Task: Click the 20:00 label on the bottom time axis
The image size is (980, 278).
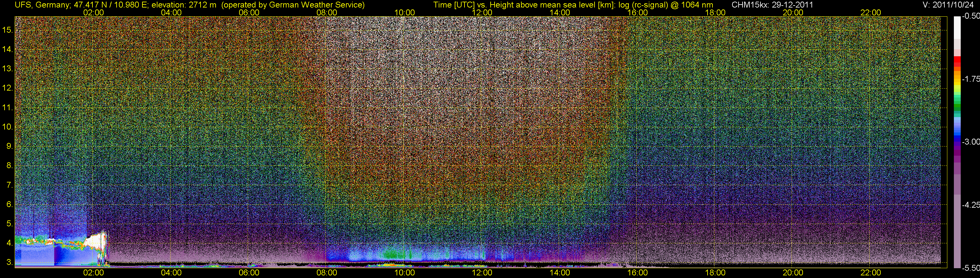Action: [x=793, y=273]
